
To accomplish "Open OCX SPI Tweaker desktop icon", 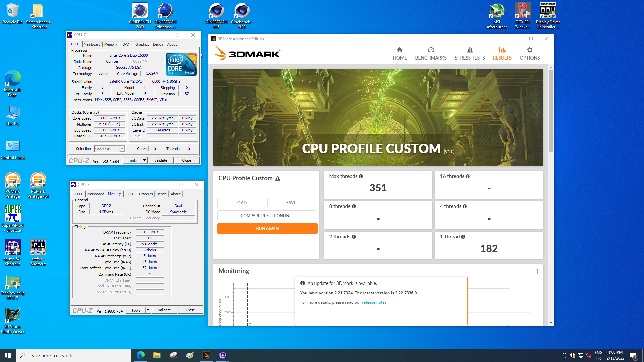I will (522, 16).
